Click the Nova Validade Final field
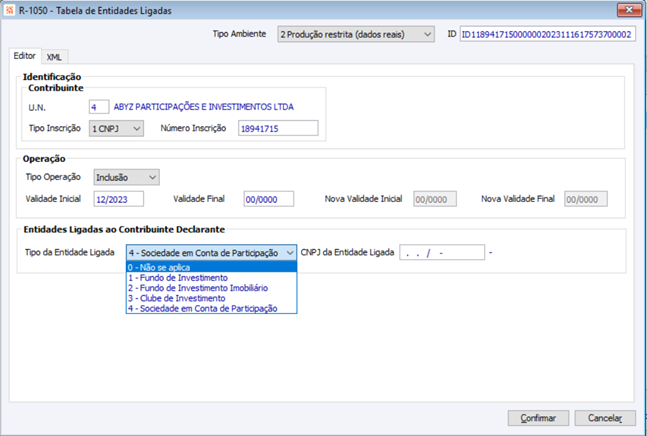The image size is (647, 436). 586,199
